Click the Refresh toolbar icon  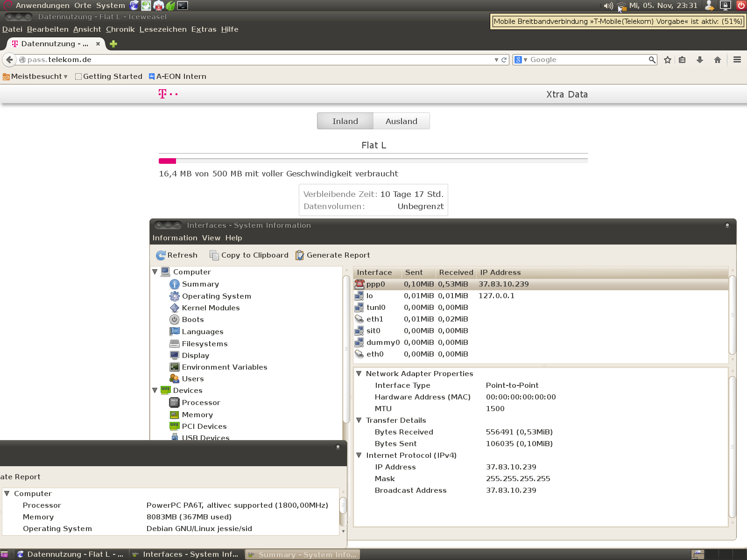tap(161, 255)
